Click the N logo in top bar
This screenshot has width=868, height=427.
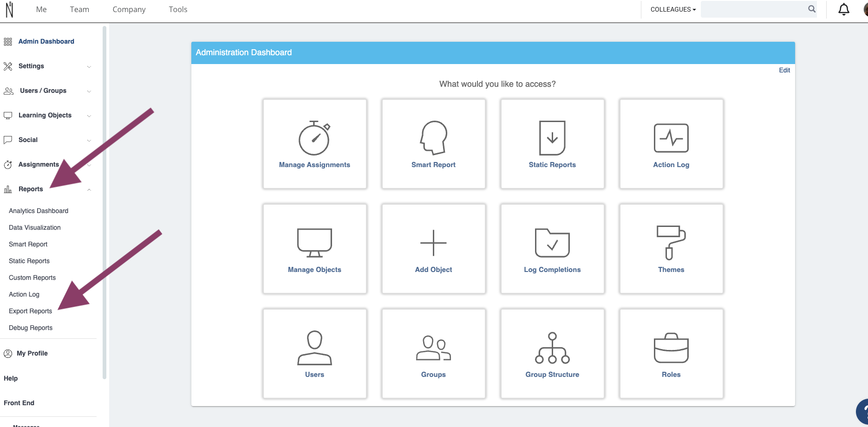(9, 9)
